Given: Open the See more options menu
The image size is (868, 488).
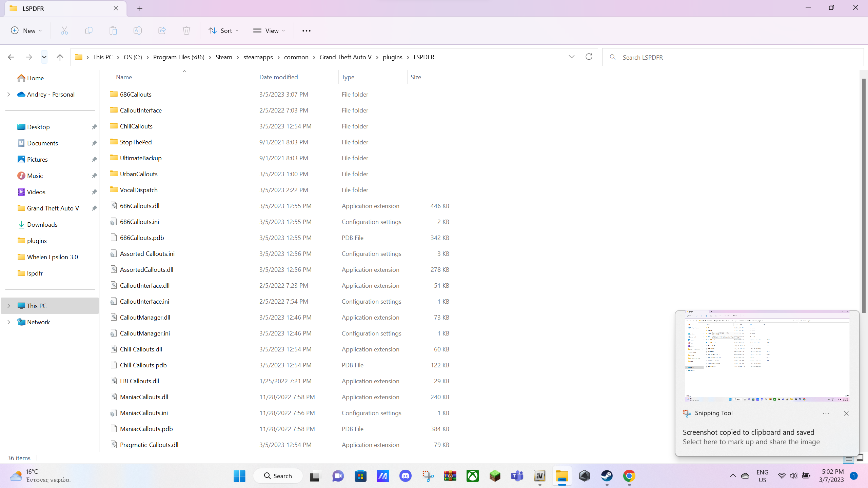Looking at the screenshot, I should [x=306, y=30].
